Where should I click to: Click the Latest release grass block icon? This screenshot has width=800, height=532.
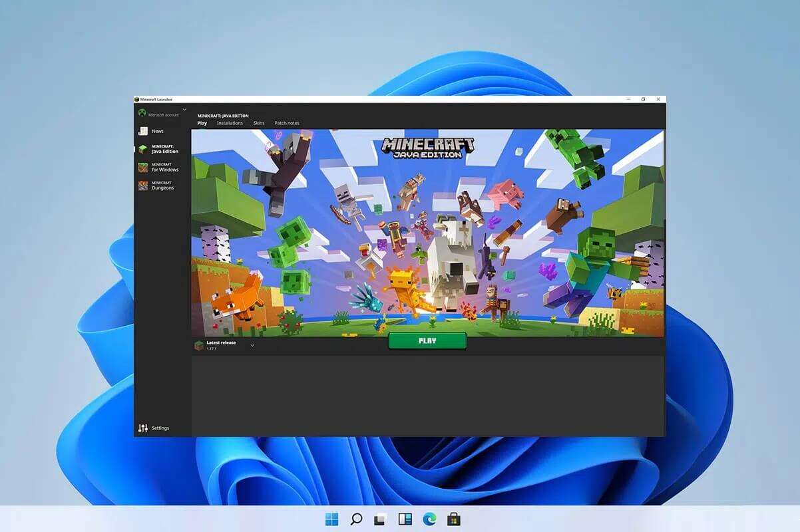coord(199,345)
